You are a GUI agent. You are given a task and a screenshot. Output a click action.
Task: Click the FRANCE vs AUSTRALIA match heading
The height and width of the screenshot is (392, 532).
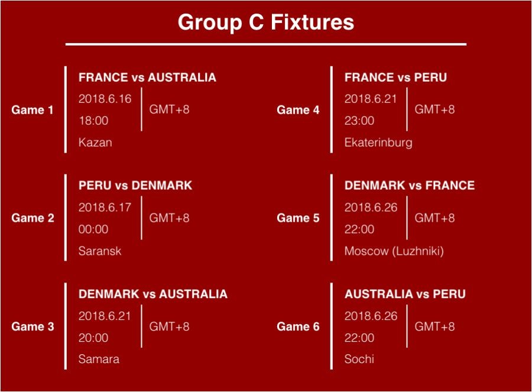click(x=147, y=77)
